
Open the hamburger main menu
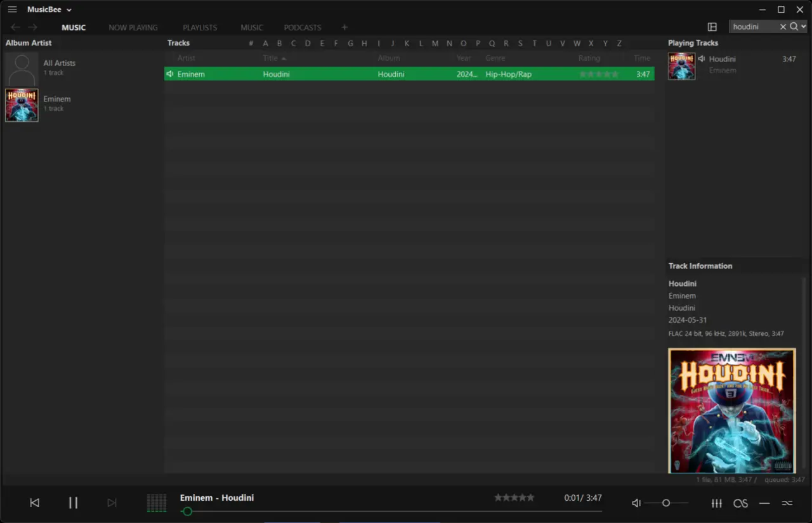click(x=12, y=10)
